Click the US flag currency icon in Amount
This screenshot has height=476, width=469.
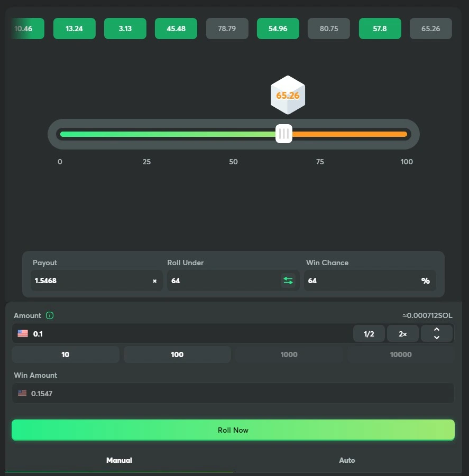click(23, 334)
